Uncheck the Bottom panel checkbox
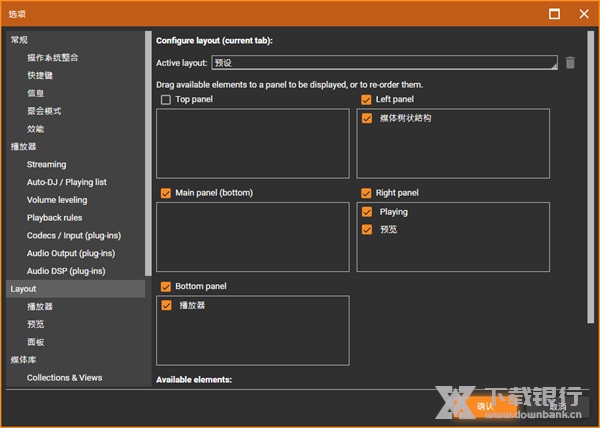 click(x=166, y=287)
